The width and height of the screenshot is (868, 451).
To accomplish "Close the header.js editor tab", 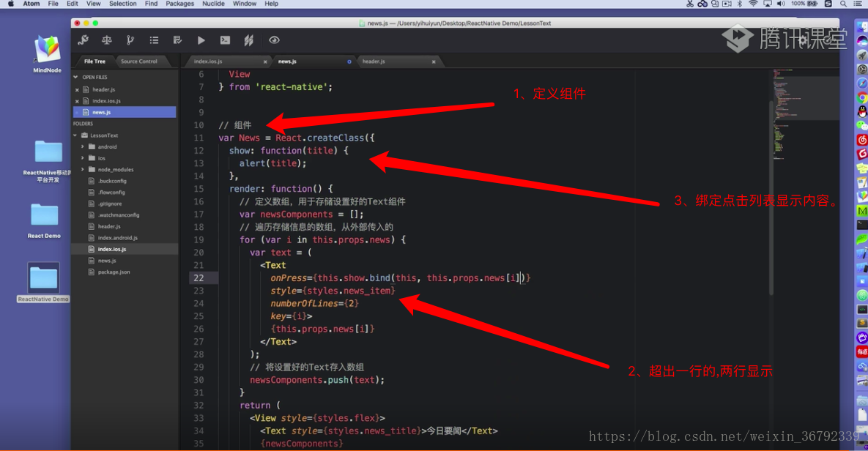I will [434, 61].
